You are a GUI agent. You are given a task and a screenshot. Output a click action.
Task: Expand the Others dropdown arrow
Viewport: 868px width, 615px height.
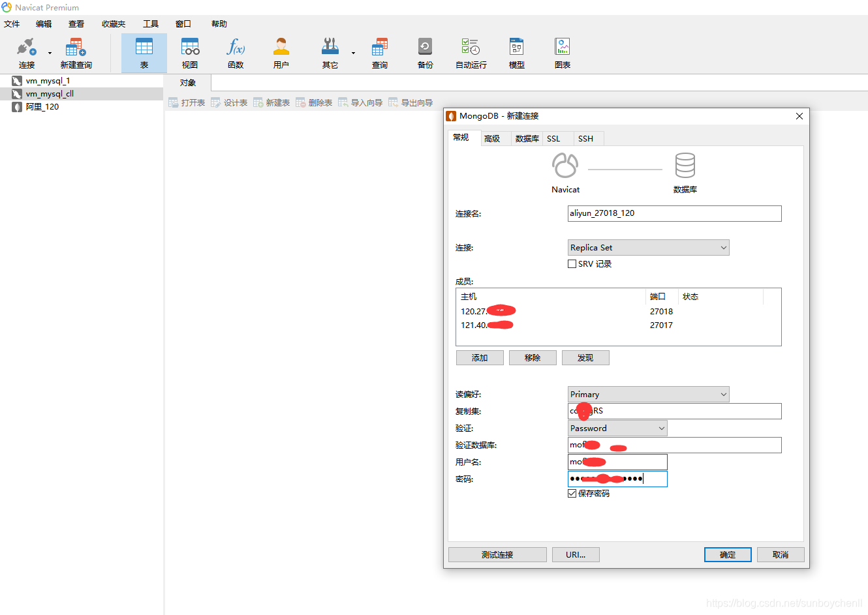pos(353,53)
